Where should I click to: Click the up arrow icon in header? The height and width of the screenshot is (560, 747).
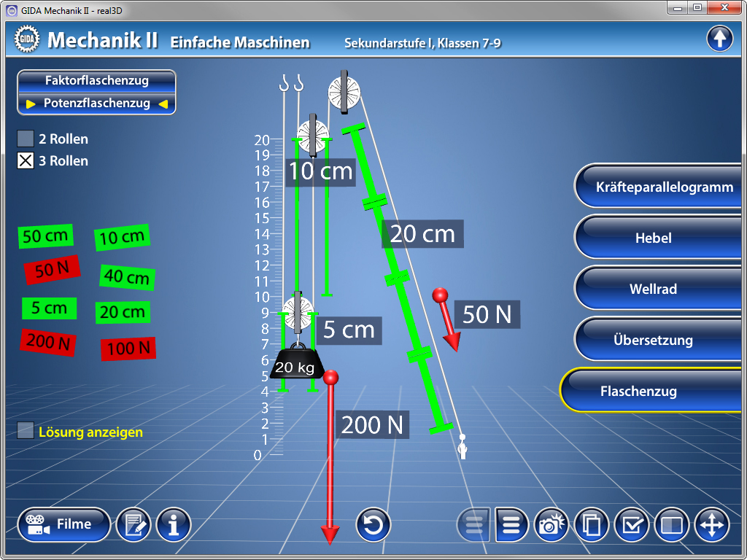[719, 39]
